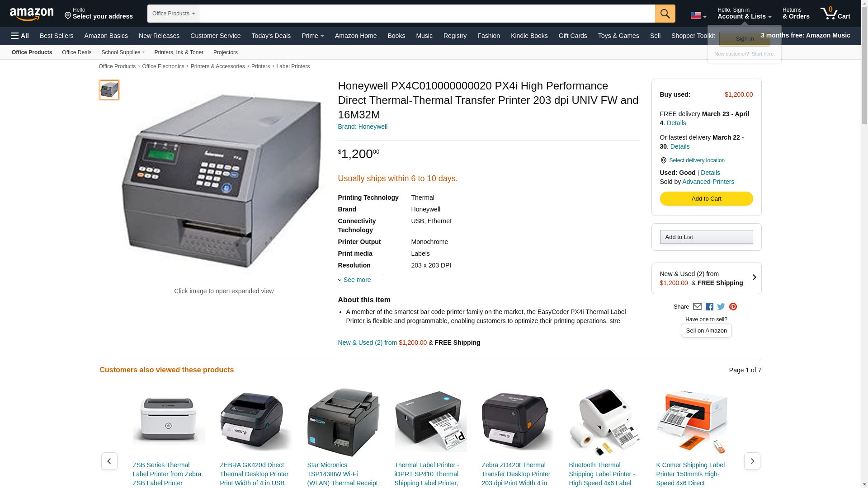Expand the country flag language selector
The image size is (868, 488).
(x=698, y=15)
